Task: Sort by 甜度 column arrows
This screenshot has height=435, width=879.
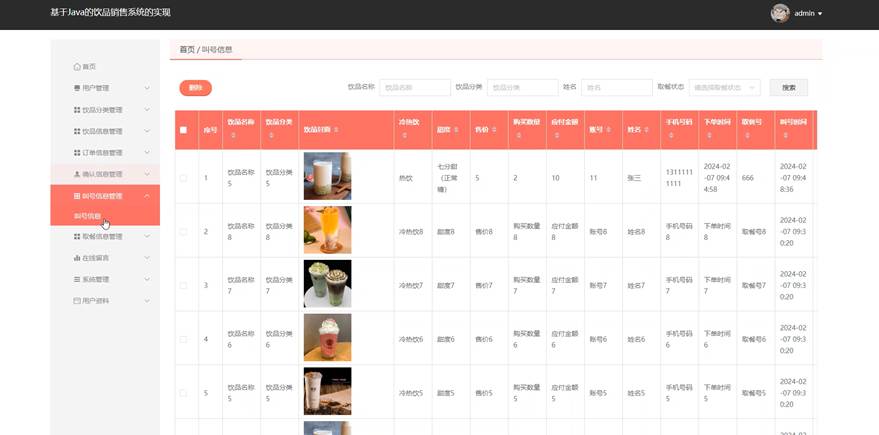Action: tap(456, 130)
